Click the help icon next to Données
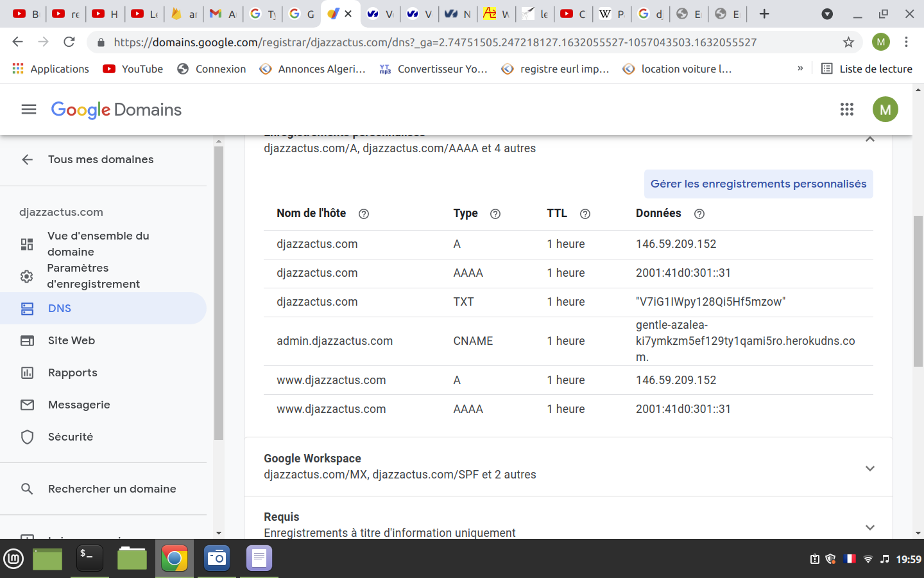The height and width of the screenshot is (578, 924). 699,214
